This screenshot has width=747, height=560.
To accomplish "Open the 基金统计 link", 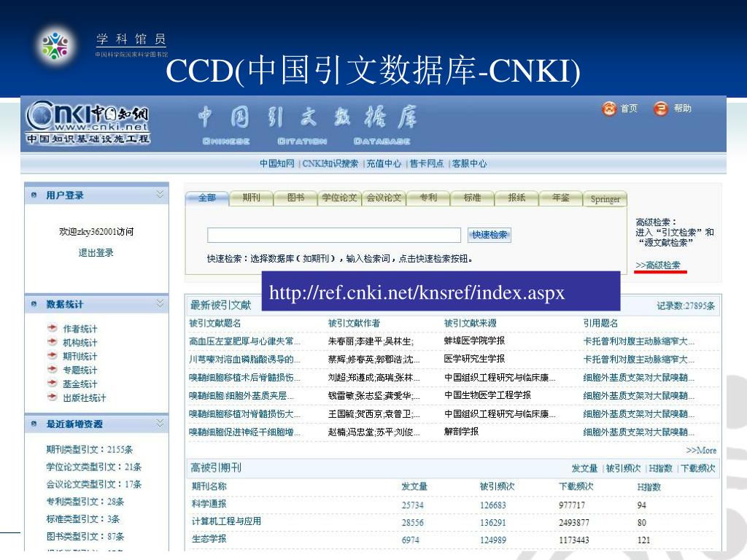I will (80, 384).
